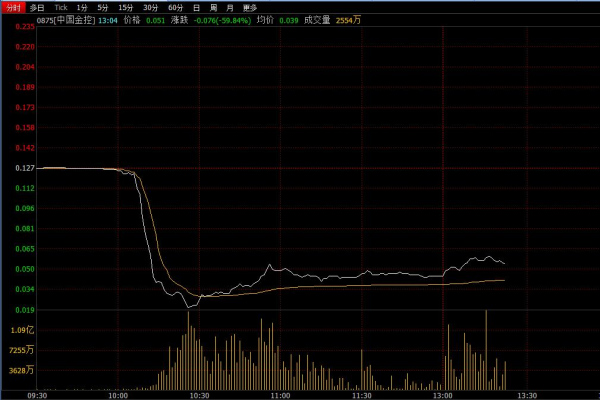
Task: Switch to the 15分 interval tab
Action: click(x=126, y=8)
